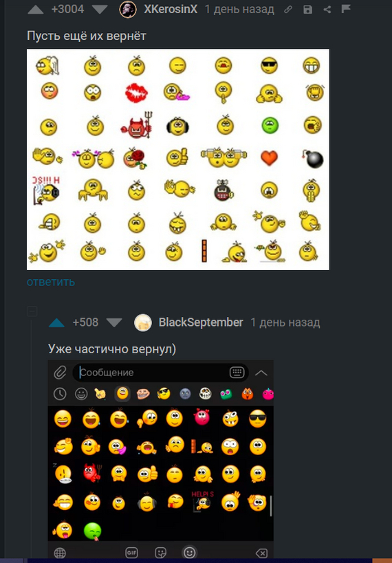
Task: Click timestamp next to BlackSeptember
Action: pos(285,322)
